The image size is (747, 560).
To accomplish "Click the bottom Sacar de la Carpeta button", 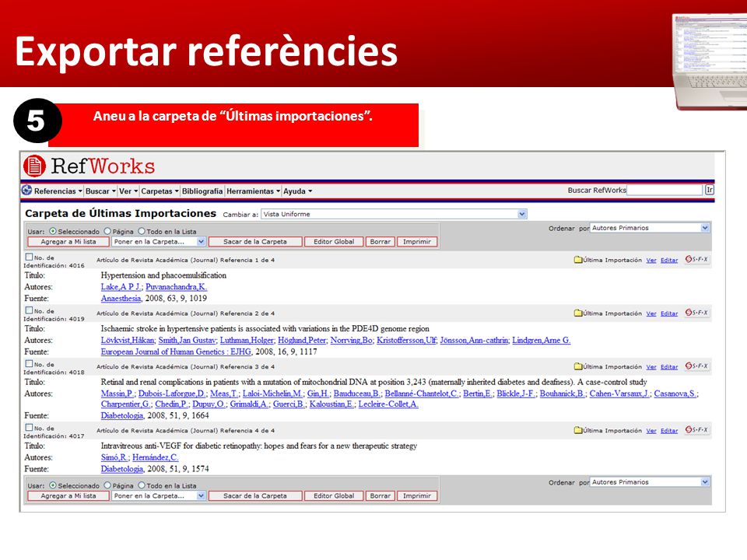I will [x=255, y=495].
